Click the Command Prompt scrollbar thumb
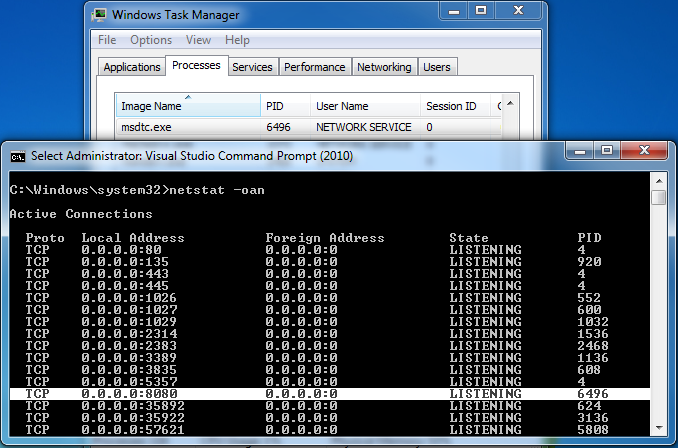This screenshot has height=448, width=678. (x=659, y=198)
